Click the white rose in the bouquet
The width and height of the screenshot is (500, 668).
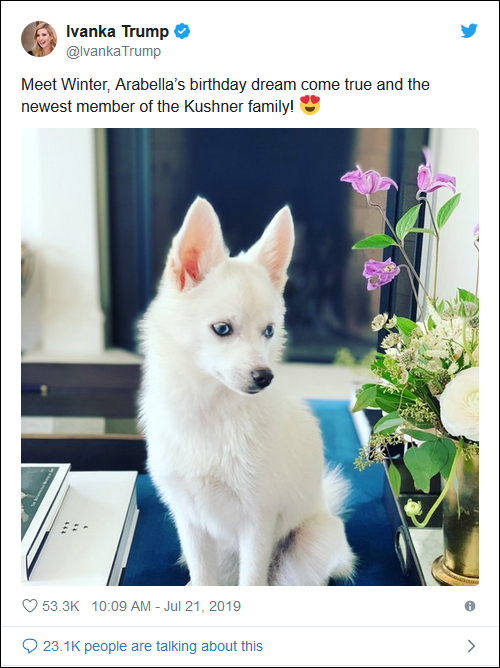(x=460, y=403)
